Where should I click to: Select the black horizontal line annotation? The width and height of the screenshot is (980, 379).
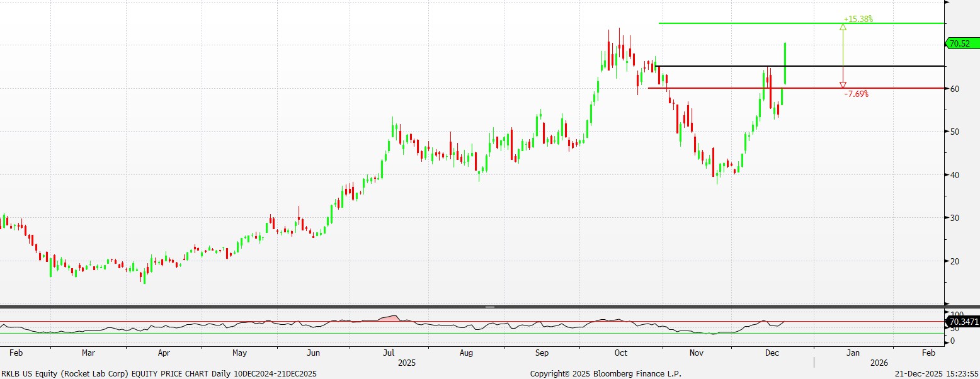[800, 66]
